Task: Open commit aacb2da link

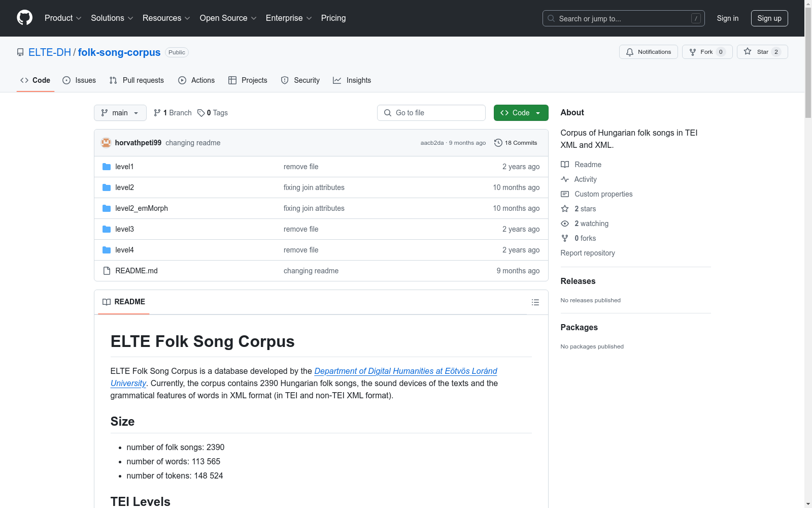Action: point(432,143)
